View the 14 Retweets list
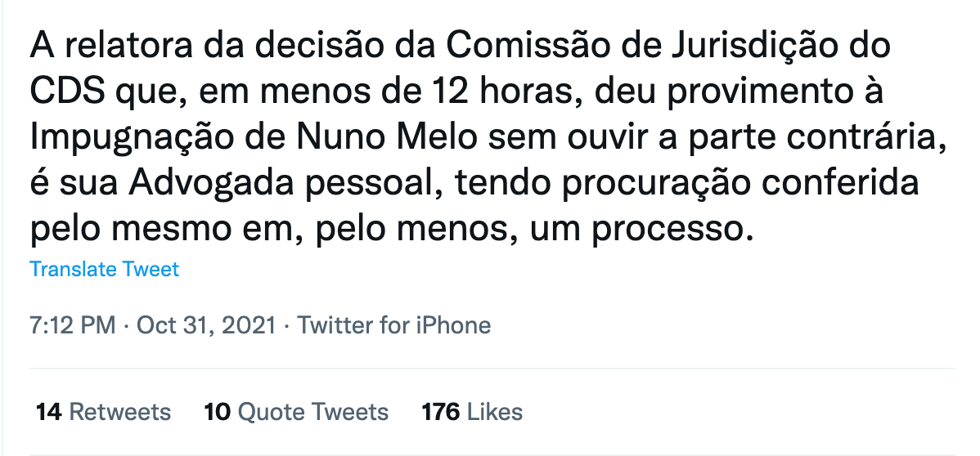 (x=103, y=412)
